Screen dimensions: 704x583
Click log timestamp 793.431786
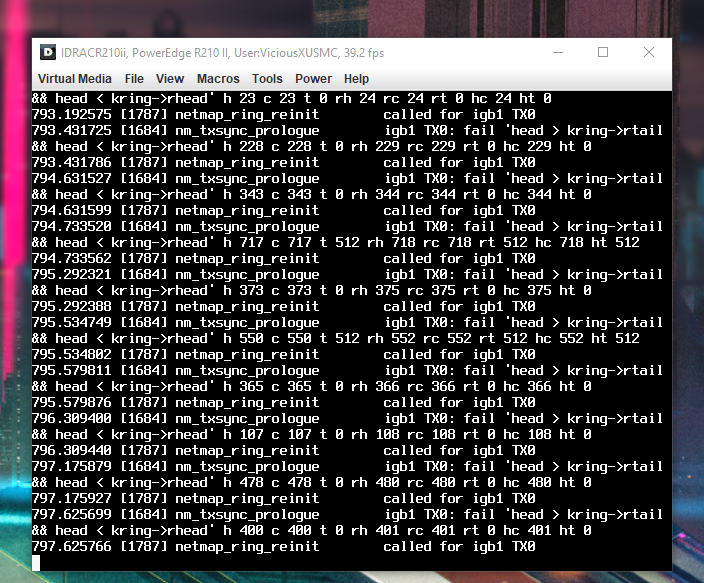(x=71, y=163)
